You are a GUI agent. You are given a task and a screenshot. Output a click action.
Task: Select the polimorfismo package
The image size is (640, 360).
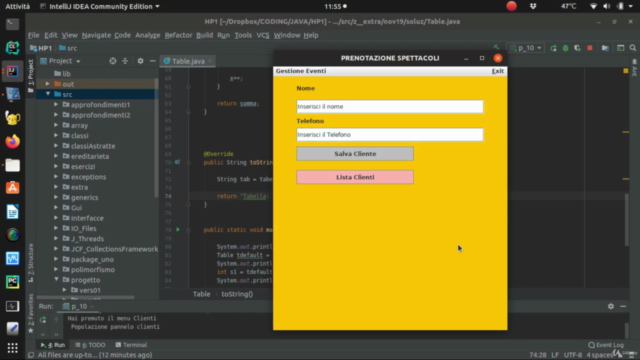[x=93, y=269]
